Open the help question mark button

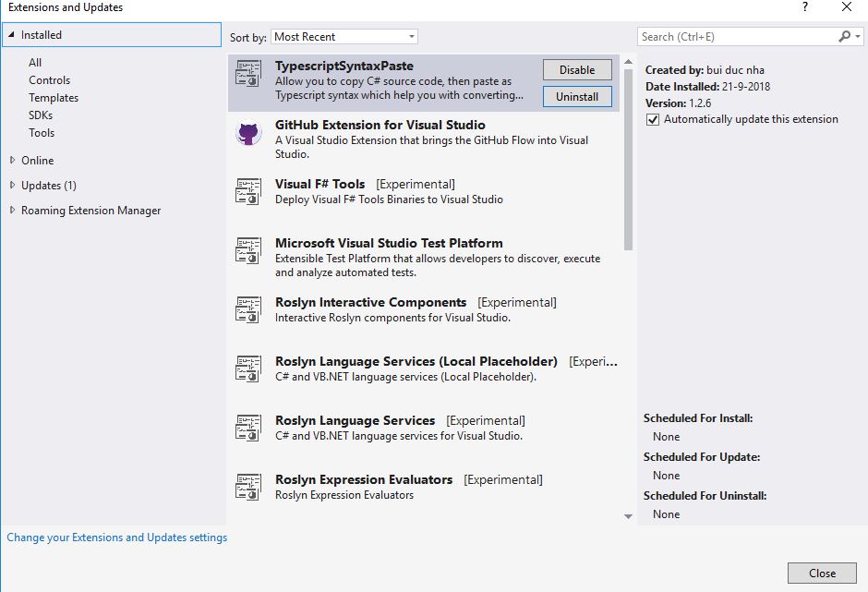(x=805, y=7)
